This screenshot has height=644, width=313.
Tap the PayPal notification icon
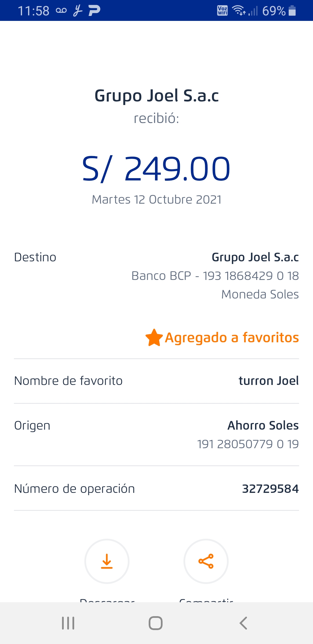point(94,11)
